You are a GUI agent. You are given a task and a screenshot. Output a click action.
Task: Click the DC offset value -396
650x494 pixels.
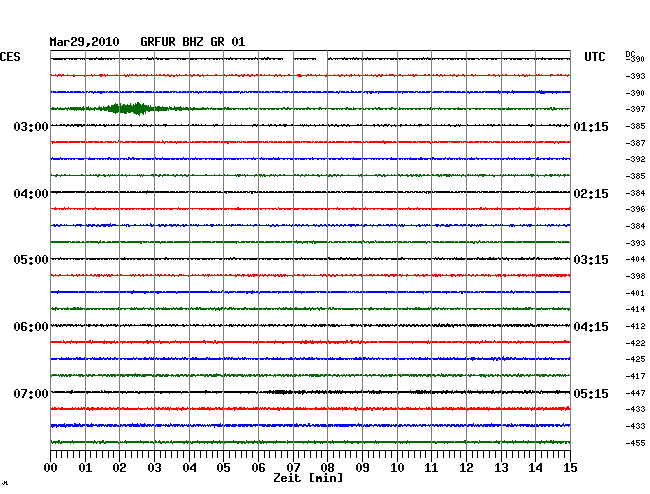pyautogui.click(x=635, y=209)
